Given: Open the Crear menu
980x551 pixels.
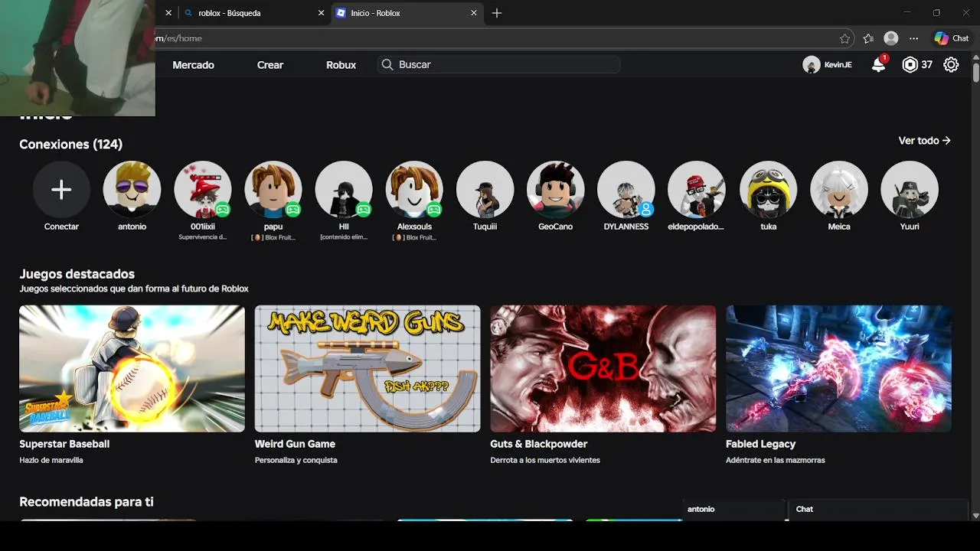Looking at the screenshot, I should pos(270,65).
